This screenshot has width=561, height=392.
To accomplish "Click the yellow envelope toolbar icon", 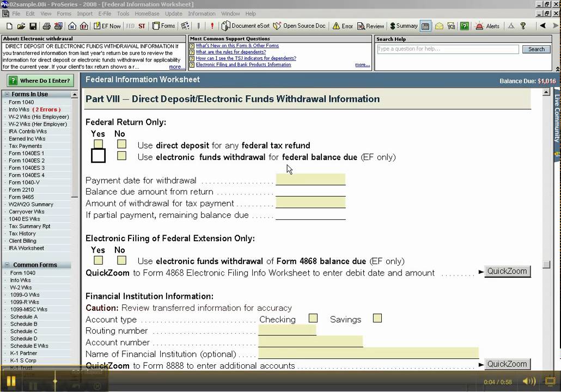I will click(x=439, y=26).
